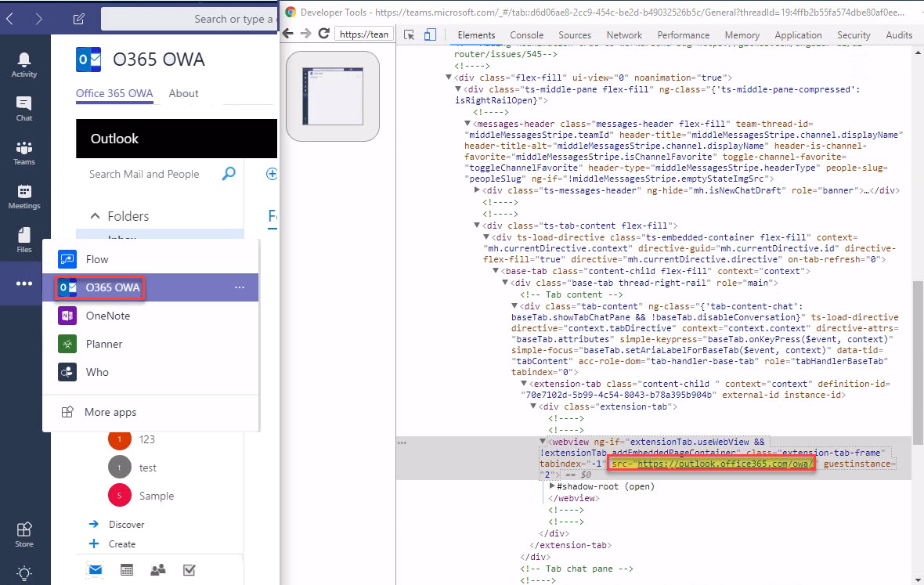The image size is (924, 585).
Task: Toggle the device toolbar icon
Action: tap(430, 34)
